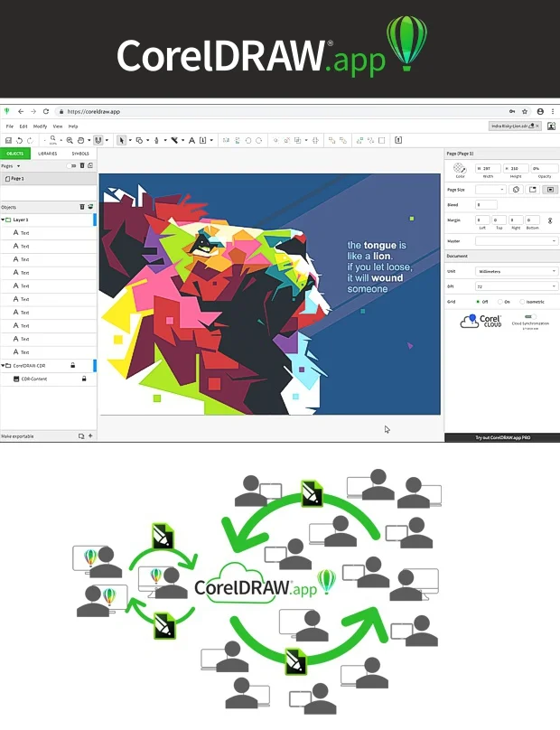The height and width of the screenshot is (730, 560).
Task: Click the browser back arrow
Action: (21, 111)
